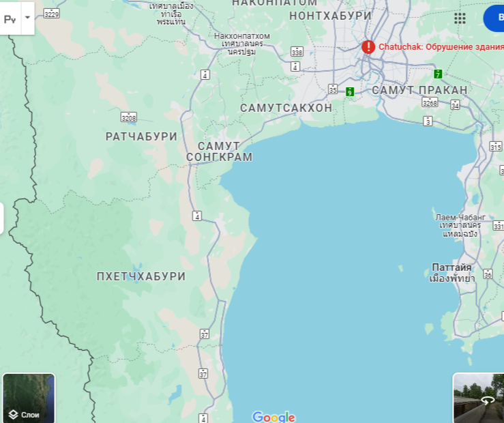
Task: Select the Накхонпатхом city label
Action: click(x=242, y=44)
